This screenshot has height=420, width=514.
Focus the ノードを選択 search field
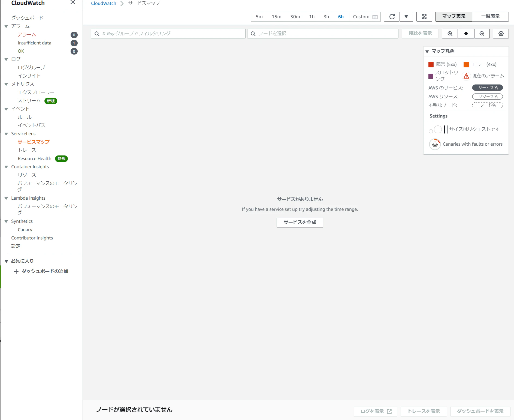coord(323,34)
